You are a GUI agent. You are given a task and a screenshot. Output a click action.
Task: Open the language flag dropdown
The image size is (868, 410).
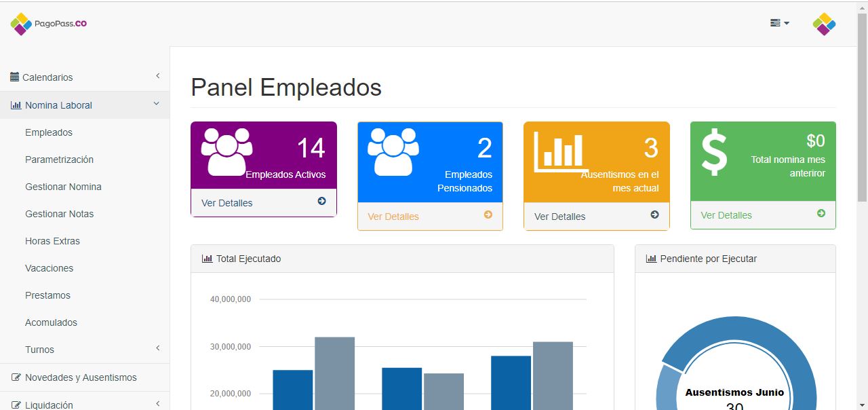(779, 23)
